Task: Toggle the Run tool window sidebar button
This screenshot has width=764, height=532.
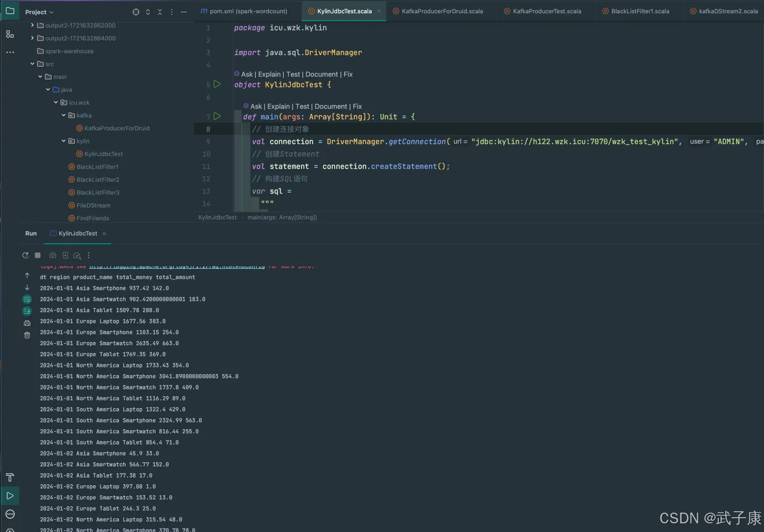Action: click(x=10, y=496)
